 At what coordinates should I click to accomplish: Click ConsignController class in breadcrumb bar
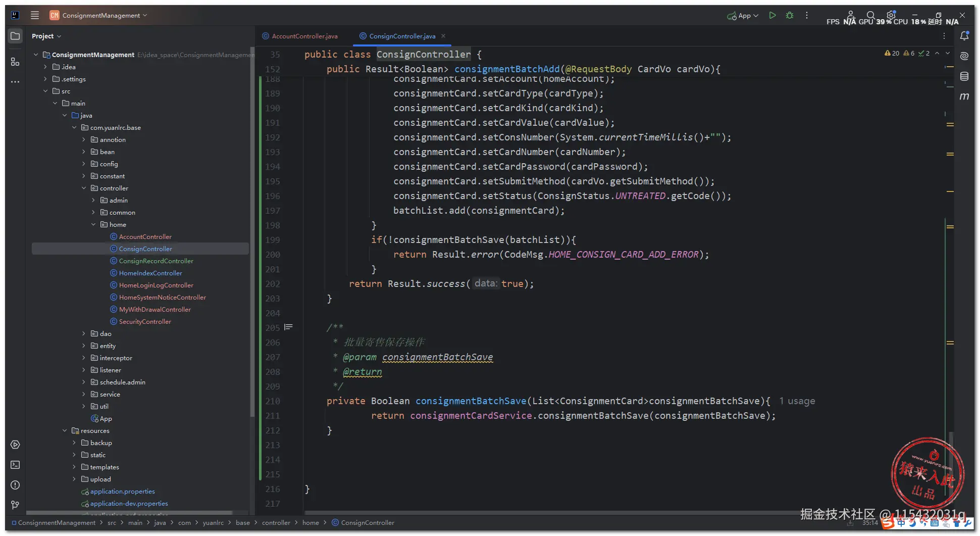pos(363,522)
